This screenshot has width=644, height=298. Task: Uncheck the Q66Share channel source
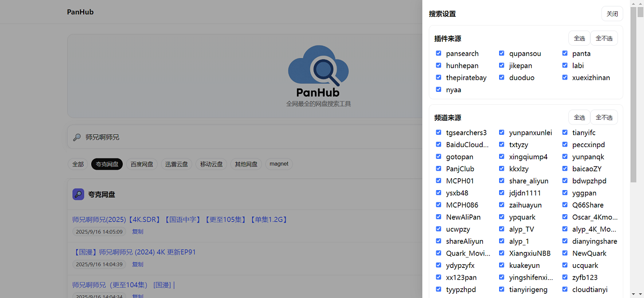565,205
